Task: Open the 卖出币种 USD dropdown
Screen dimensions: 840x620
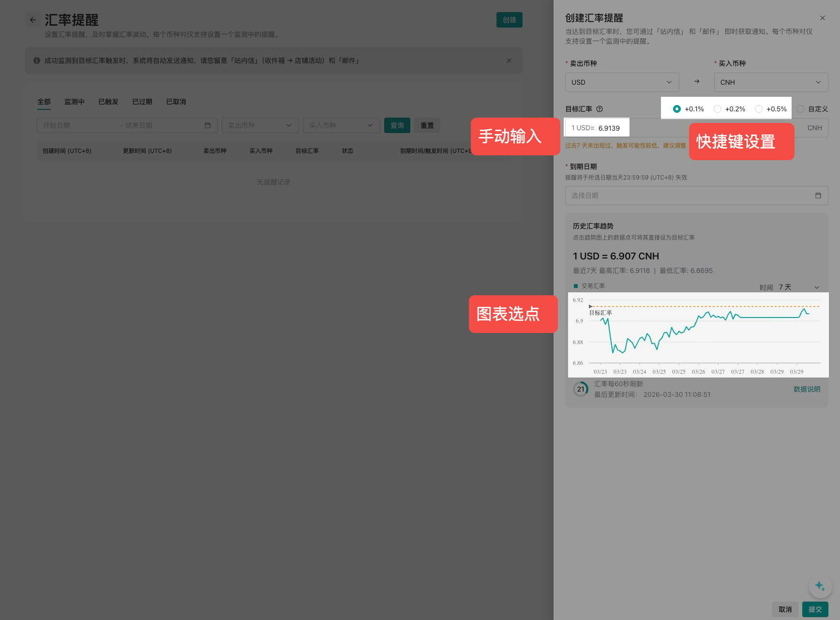Action: pos(622,82)
